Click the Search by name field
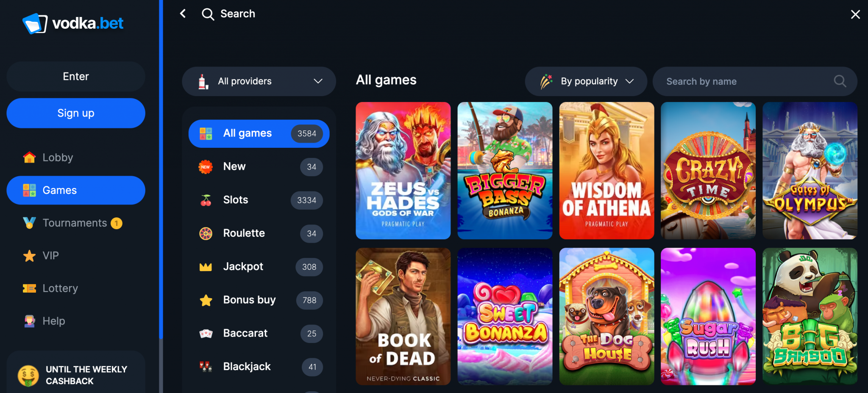 coord(755,81)
